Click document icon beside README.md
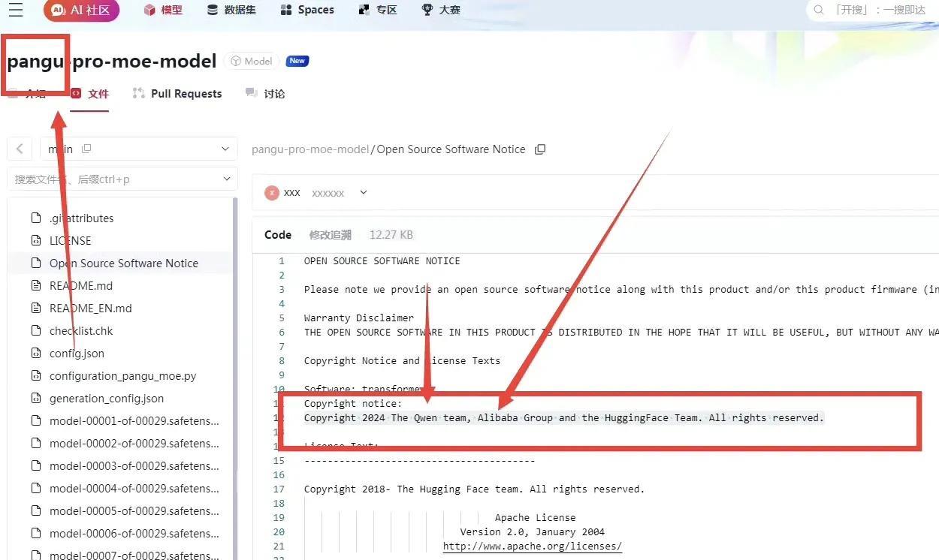This screenshot has height=560, width=939. click(35, 286)
